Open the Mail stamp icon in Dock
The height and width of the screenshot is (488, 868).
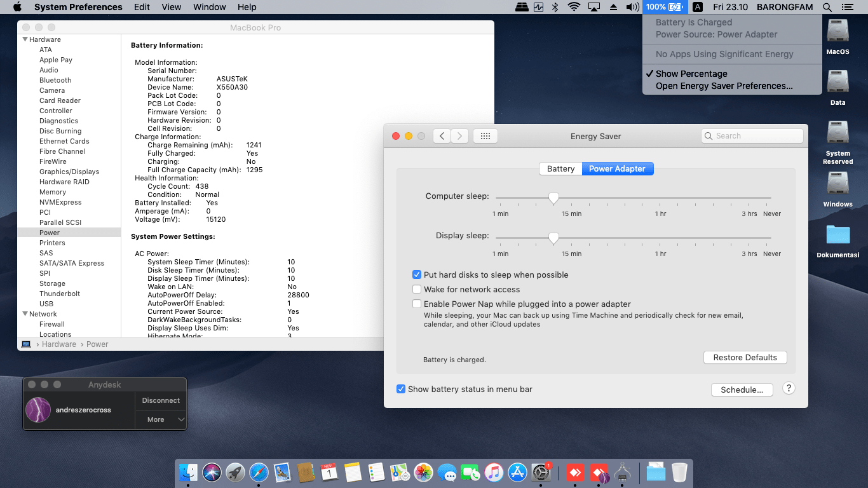point(282,472)
